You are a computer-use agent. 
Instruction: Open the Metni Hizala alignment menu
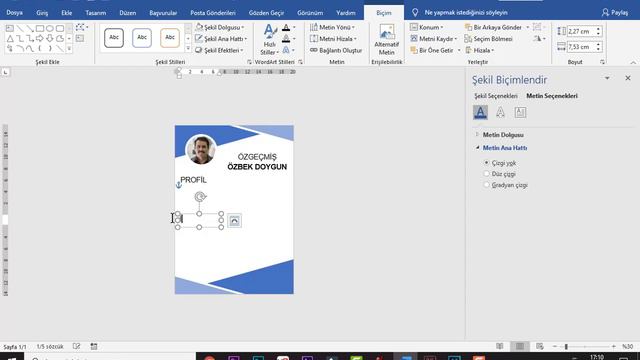pyautogui.click(x=333, y=39)
